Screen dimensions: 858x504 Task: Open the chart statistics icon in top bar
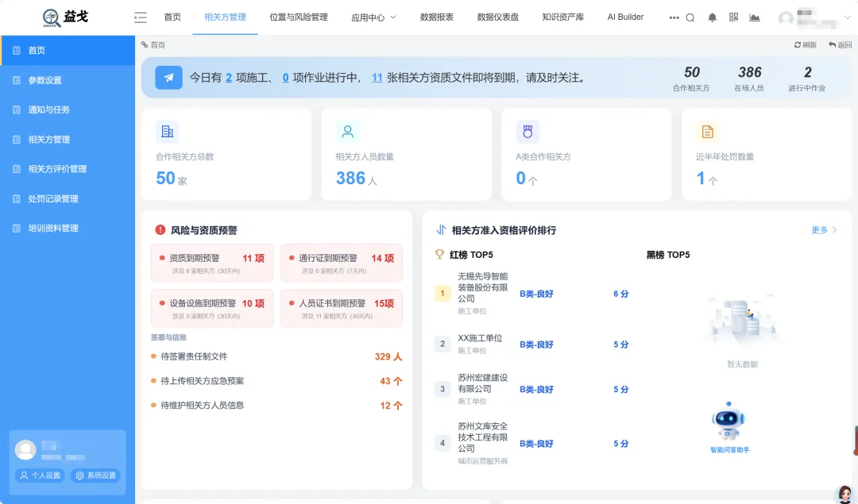click(755, 17)
